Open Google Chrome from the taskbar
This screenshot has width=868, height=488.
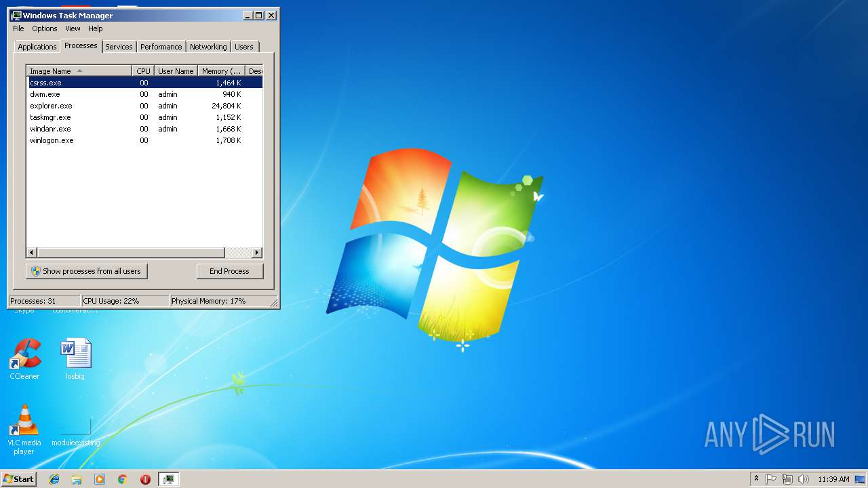[122, 479]
